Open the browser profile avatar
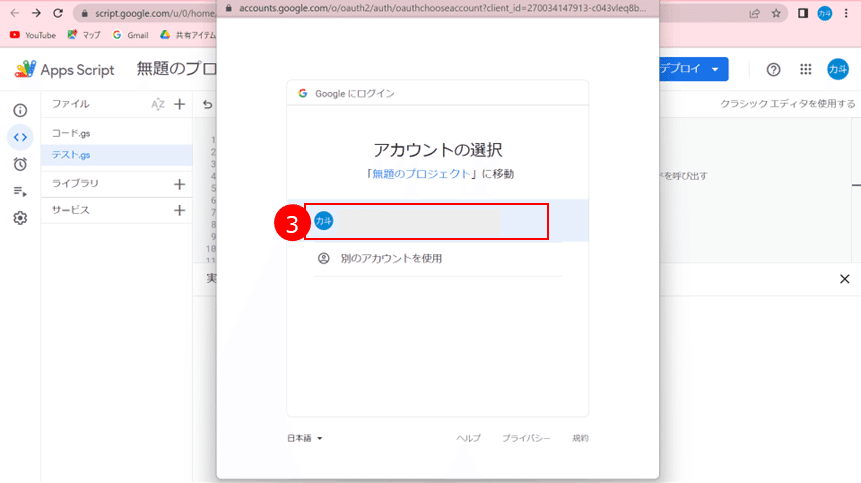 825,13
